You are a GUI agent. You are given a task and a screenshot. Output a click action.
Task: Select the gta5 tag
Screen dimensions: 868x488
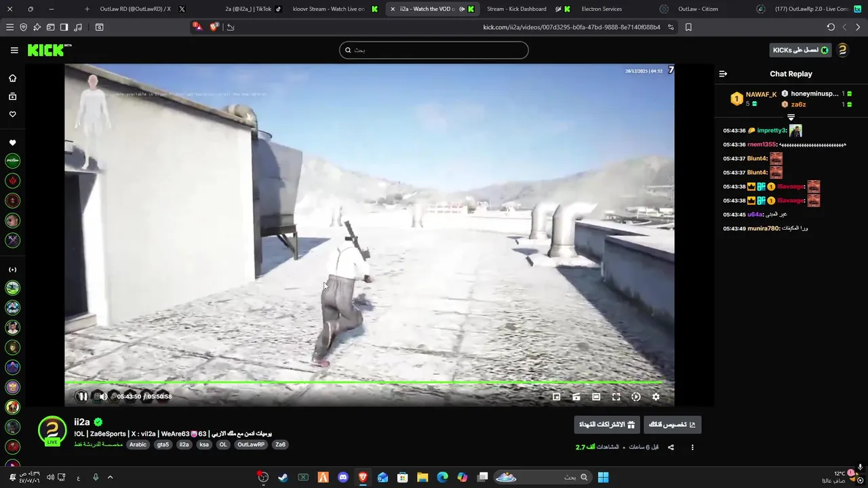(x=163, y=445)
